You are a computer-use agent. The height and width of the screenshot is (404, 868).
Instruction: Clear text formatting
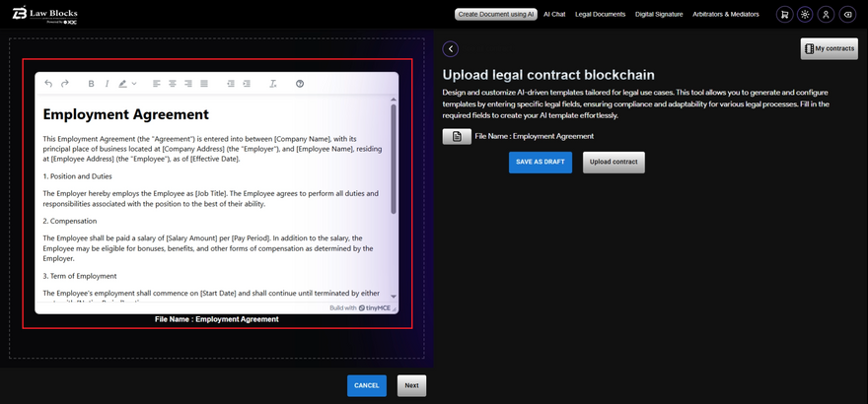[x=273, y=84]
